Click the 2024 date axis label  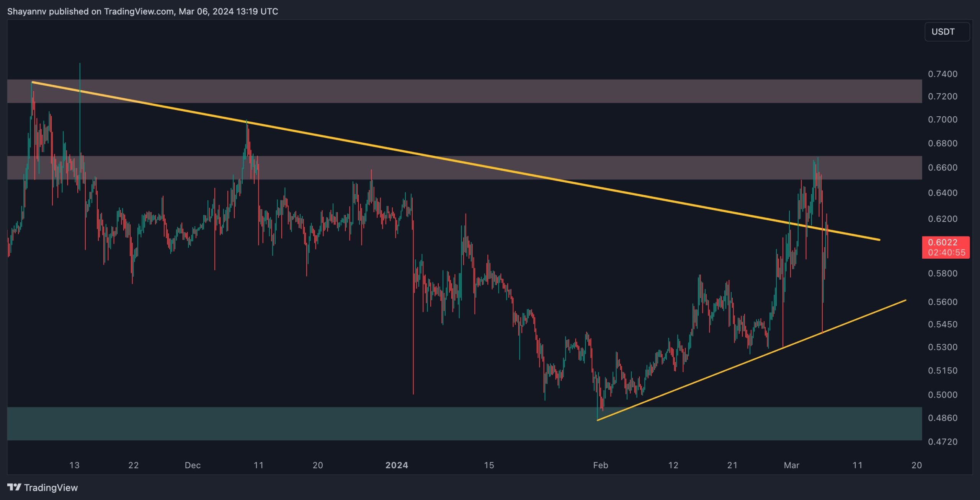click(397, 465)
